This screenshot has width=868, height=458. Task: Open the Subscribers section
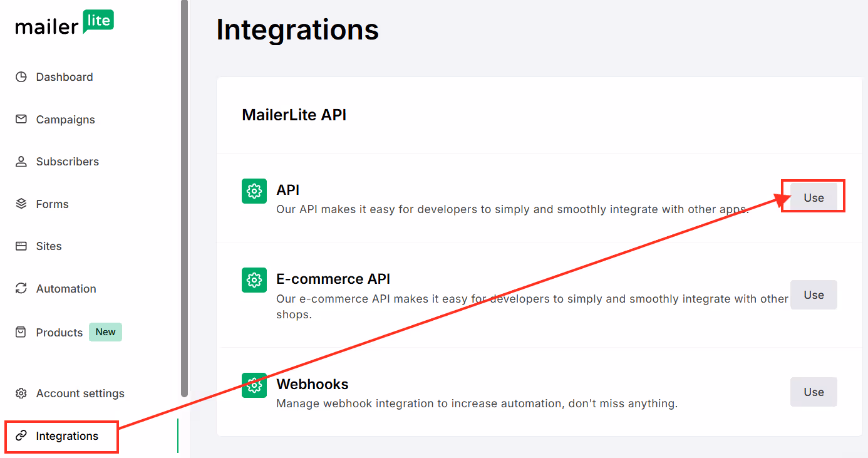point(68,162)
